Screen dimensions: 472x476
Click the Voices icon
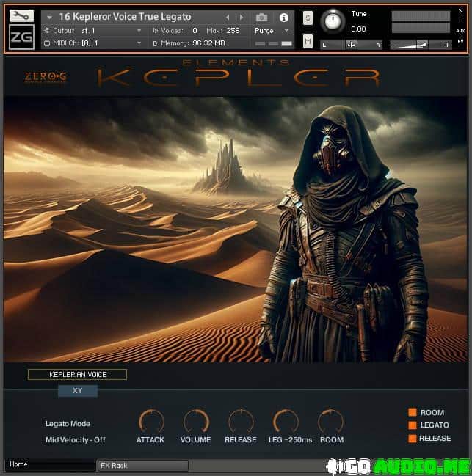(x=155, y=30)
